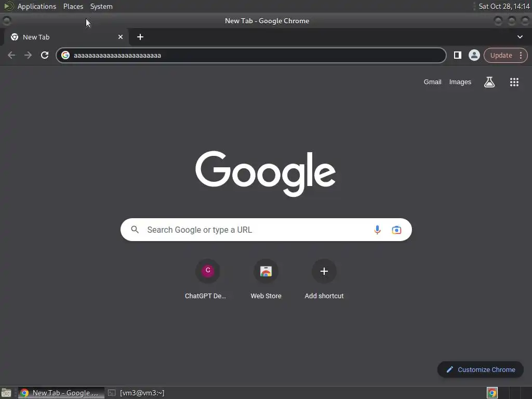Click the date and time clock
Screen dimensions: 532x399
(504, 6)
